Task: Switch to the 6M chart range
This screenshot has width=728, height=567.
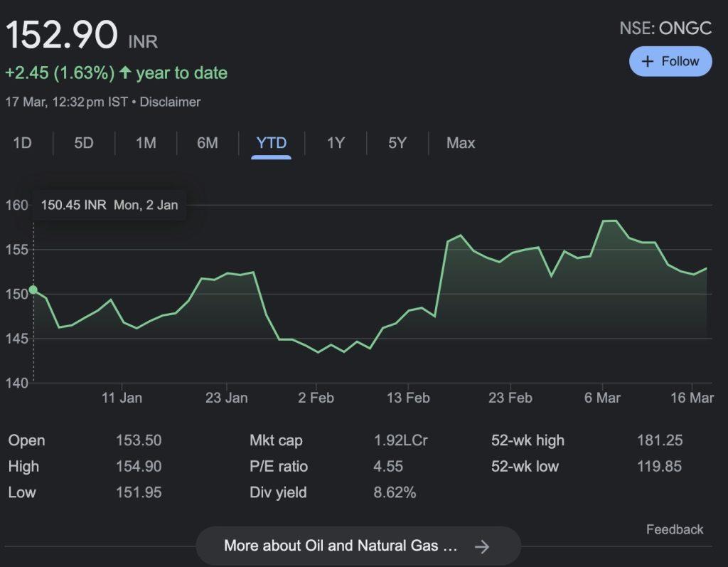Action: pos(207,143)
